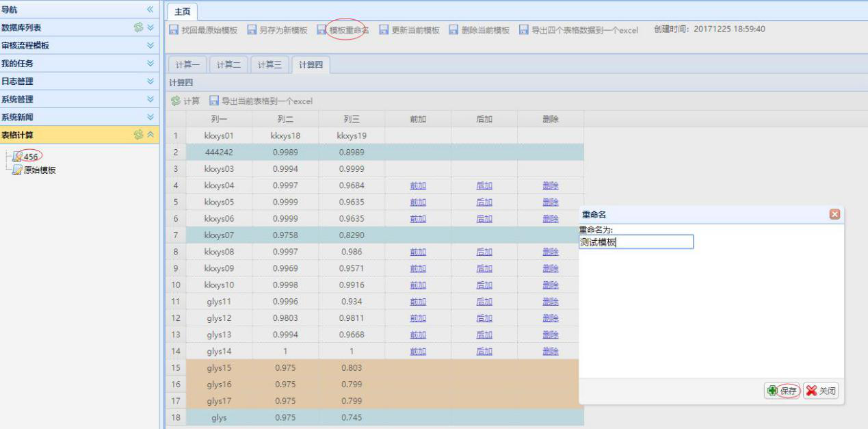
Task: Click the 前加 link in the kkxys08 row
Action: (418, 252)
